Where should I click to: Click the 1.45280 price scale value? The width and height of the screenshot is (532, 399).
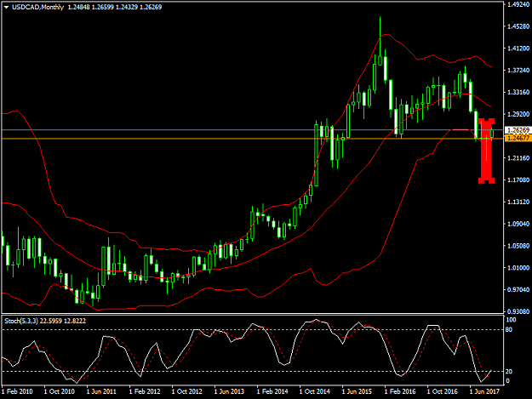point(518,26)
